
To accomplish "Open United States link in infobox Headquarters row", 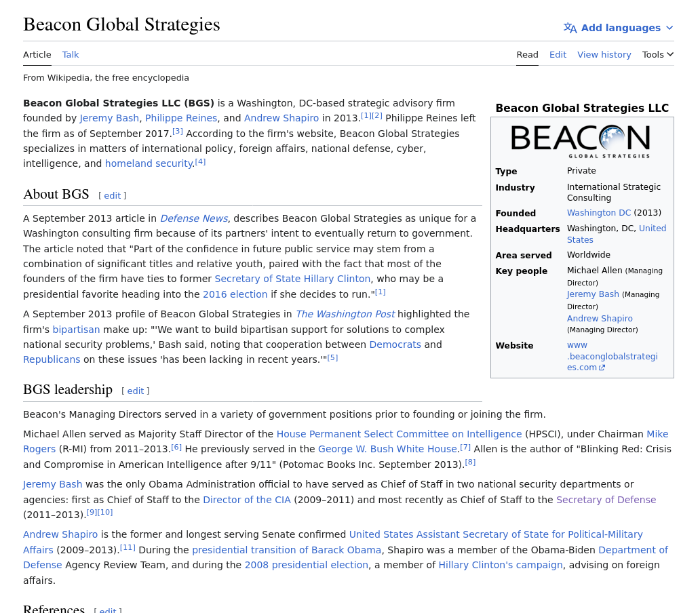I will point(653,229).
